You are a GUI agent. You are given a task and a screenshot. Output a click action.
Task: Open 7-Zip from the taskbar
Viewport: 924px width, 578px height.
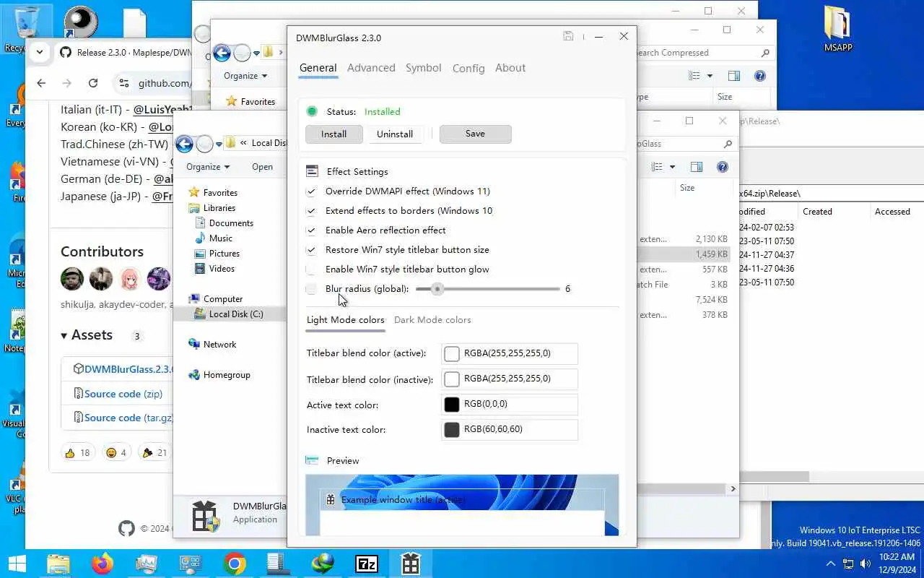367,564
